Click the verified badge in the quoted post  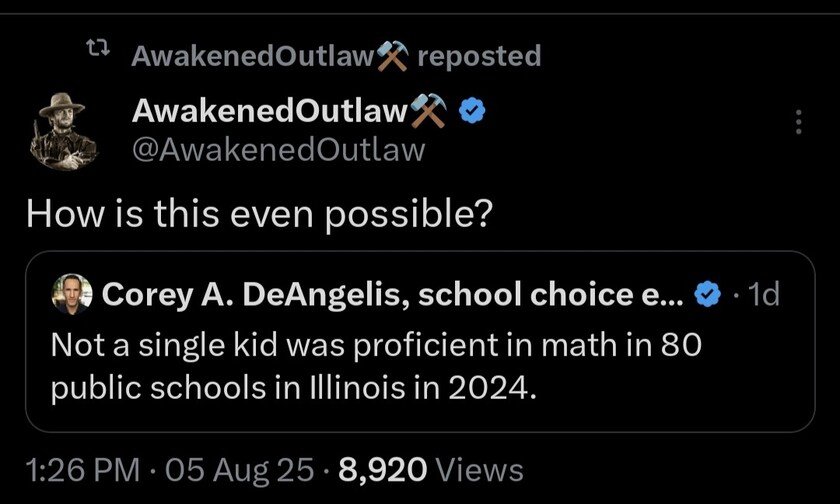[708, 294]
